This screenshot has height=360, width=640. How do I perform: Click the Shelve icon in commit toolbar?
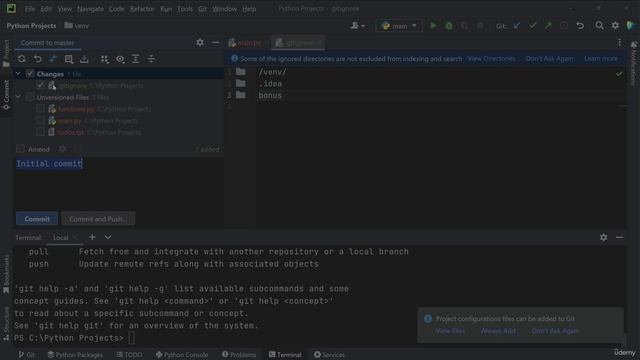pos(84,59)
